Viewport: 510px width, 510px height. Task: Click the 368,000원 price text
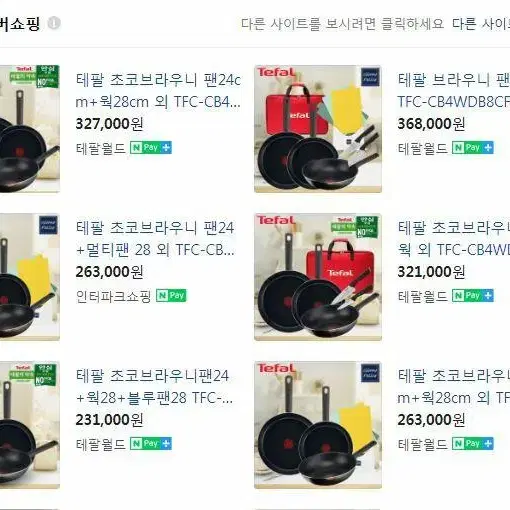(431, 124)
